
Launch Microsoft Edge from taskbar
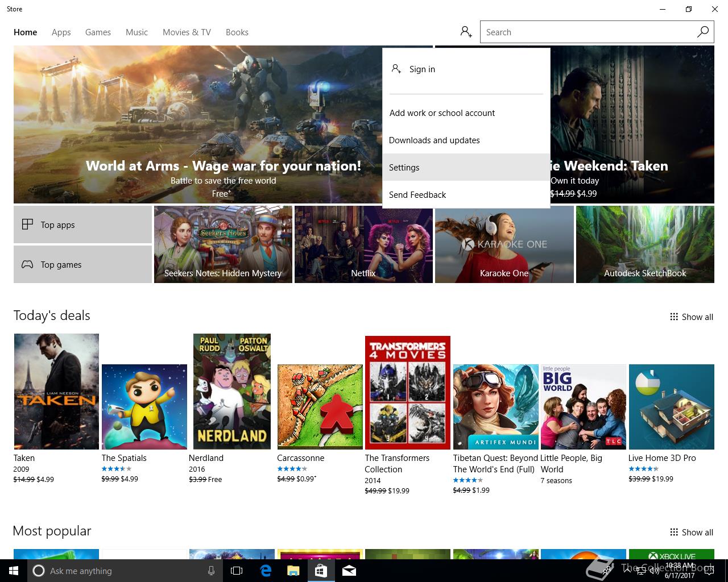[265, 571]
